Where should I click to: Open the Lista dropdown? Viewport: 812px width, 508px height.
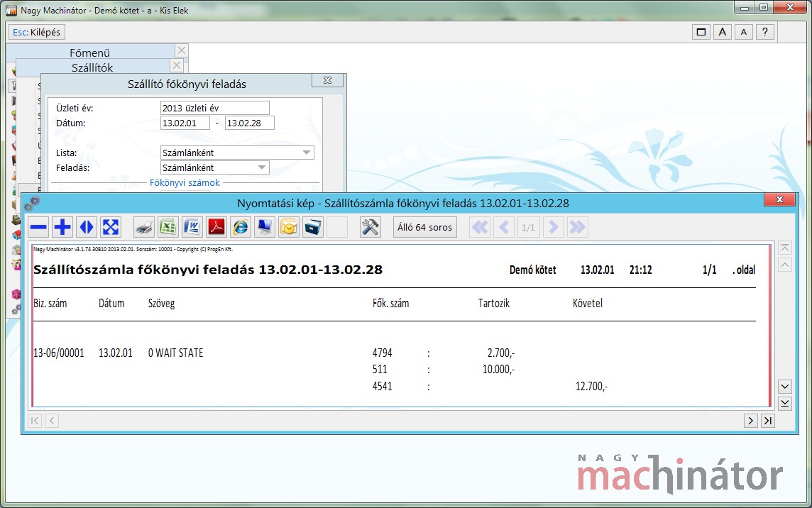237,153
